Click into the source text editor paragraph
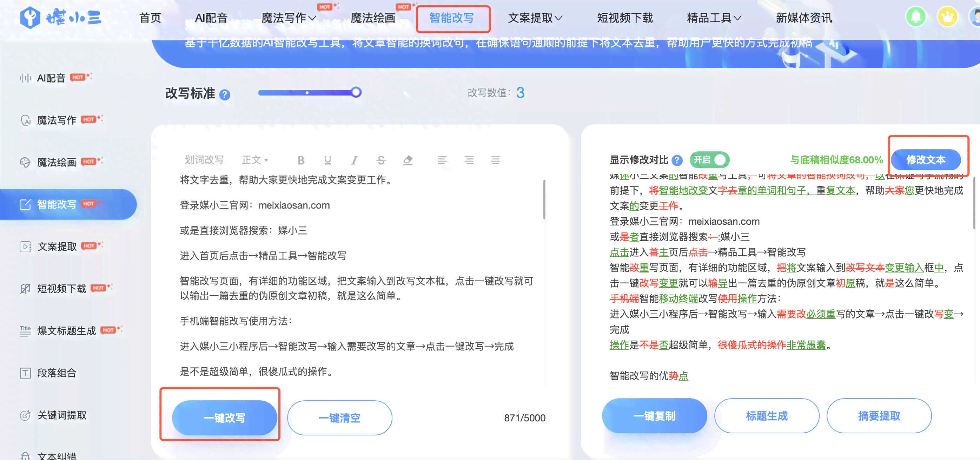980x460 pixels. [357, 288]
